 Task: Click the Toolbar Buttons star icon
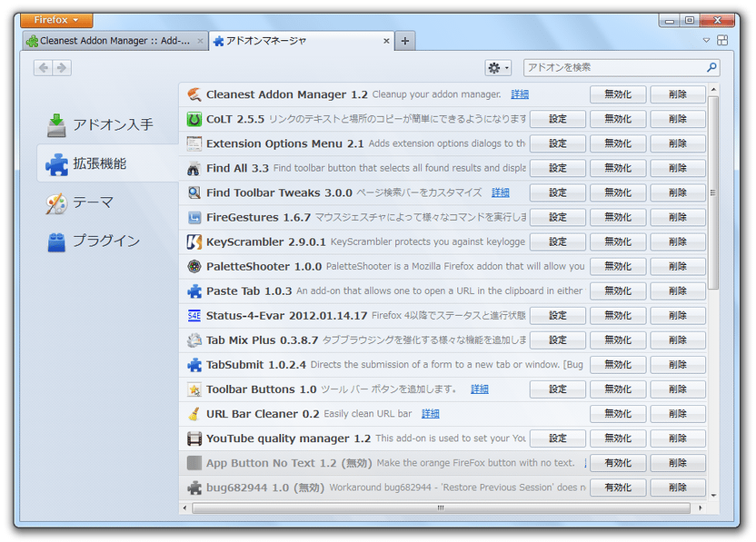[x=194, y=389]
